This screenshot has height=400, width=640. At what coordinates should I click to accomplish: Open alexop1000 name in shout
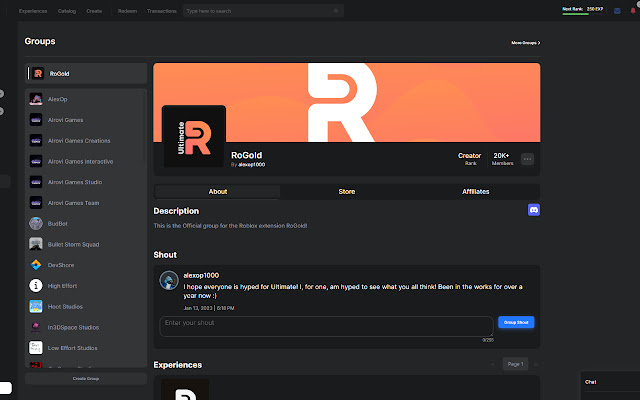[x=201, y=276]
